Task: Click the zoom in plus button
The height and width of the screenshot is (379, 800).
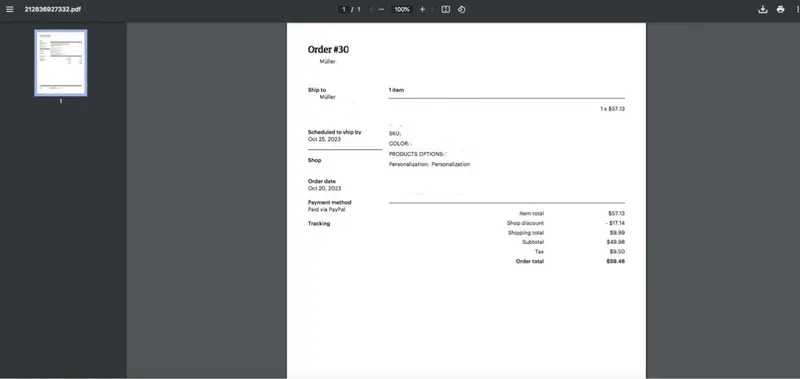Action: [x=422, y=9]
